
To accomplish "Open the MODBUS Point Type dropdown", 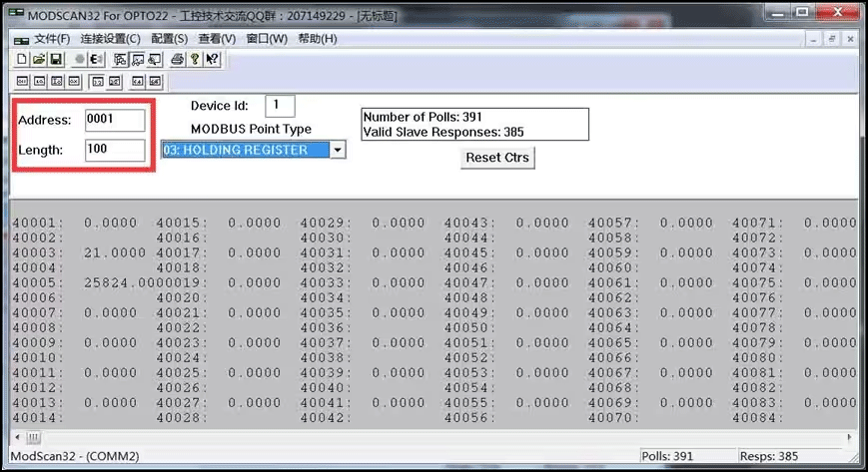I will (x=337, y=150).
